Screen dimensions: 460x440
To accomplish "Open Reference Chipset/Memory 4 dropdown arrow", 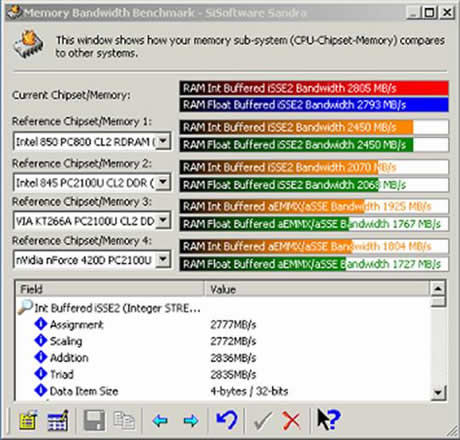I will [x=163, y=259].
